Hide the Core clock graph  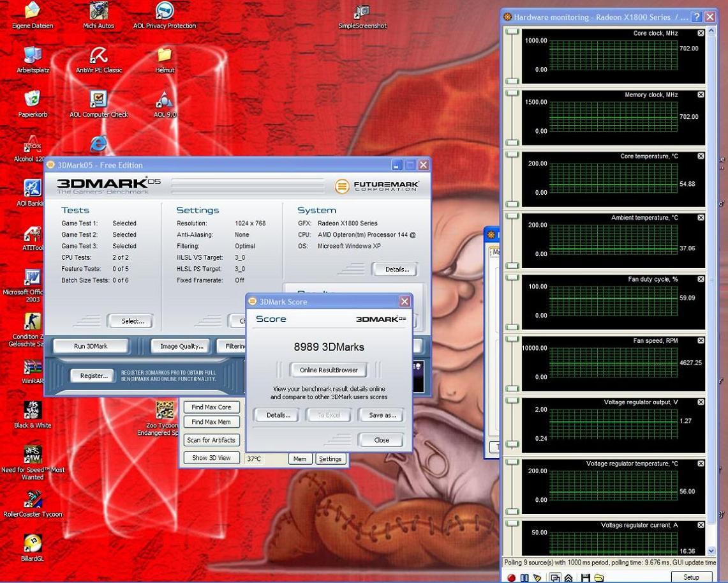(x=701, y=33)
